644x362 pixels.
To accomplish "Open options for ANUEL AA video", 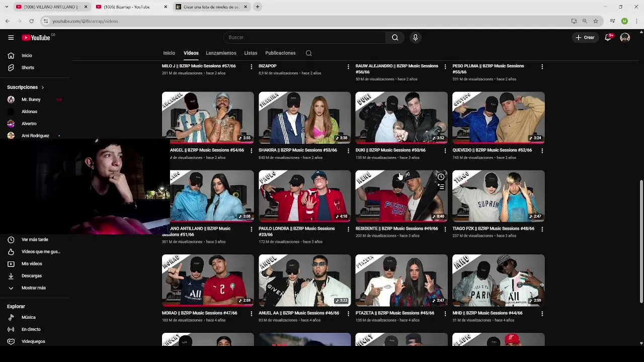I will point(348,313).
